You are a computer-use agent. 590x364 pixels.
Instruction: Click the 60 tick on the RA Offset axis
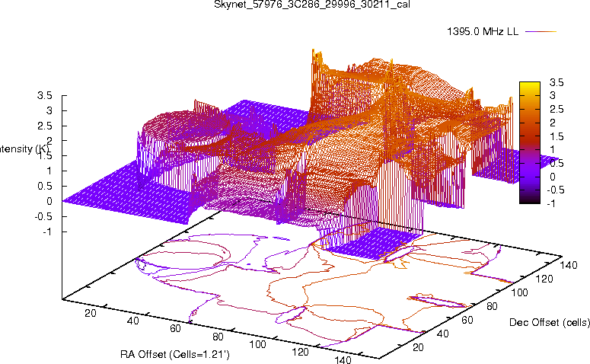(x=175, y=328)
